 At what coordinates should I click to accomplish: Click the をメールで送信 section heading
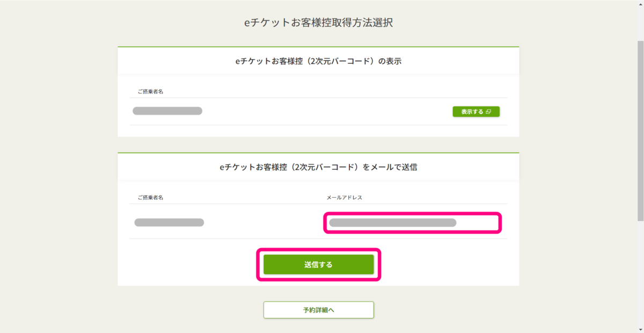click(x=319, y=167)
